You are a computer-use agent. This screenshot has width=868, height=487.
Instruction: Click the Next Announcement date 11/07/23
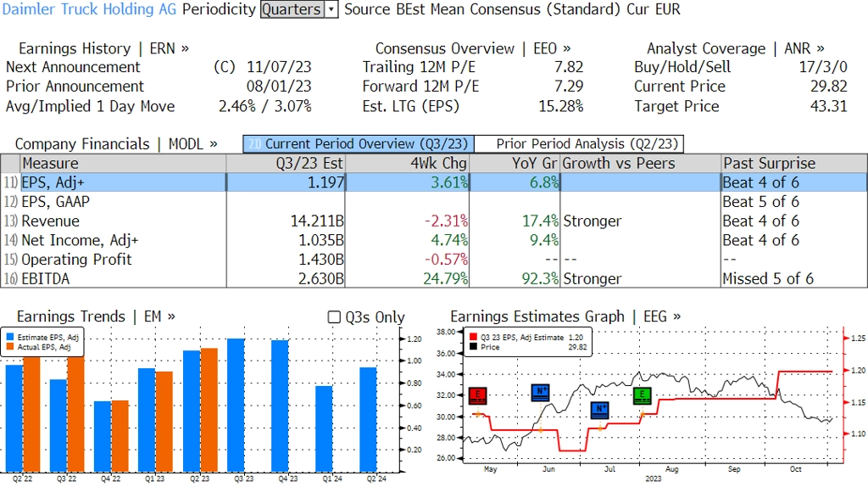(279, 67)
